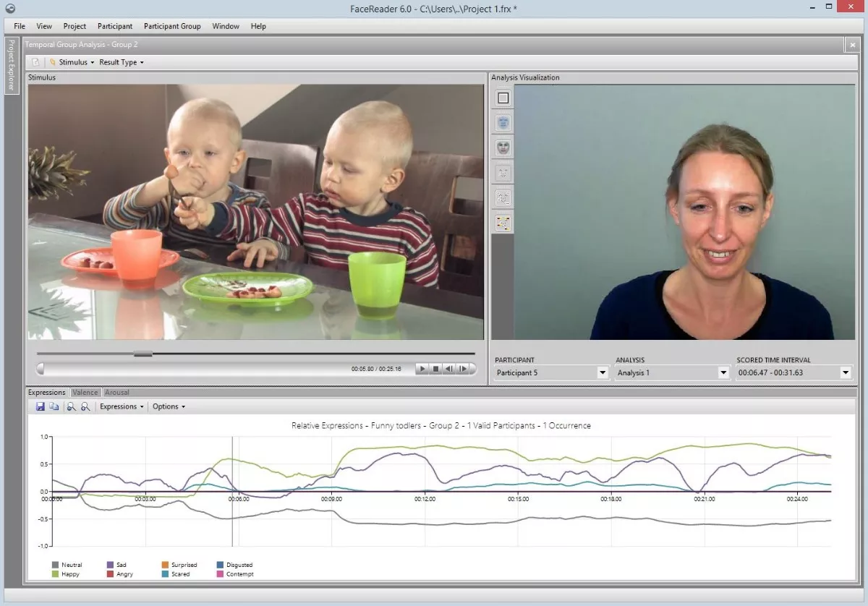868x606 pixels.
Task: Click the 00:05.80 / 00:25.16 time readout
Action: coord(376,369)
